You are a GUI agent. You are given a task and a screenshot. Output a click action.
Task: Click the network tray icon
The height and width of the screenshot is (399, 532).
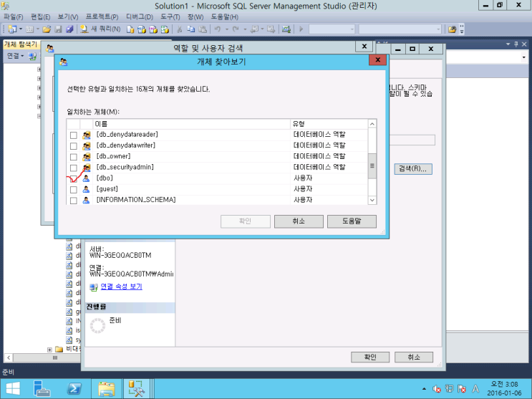click(449, 389)
